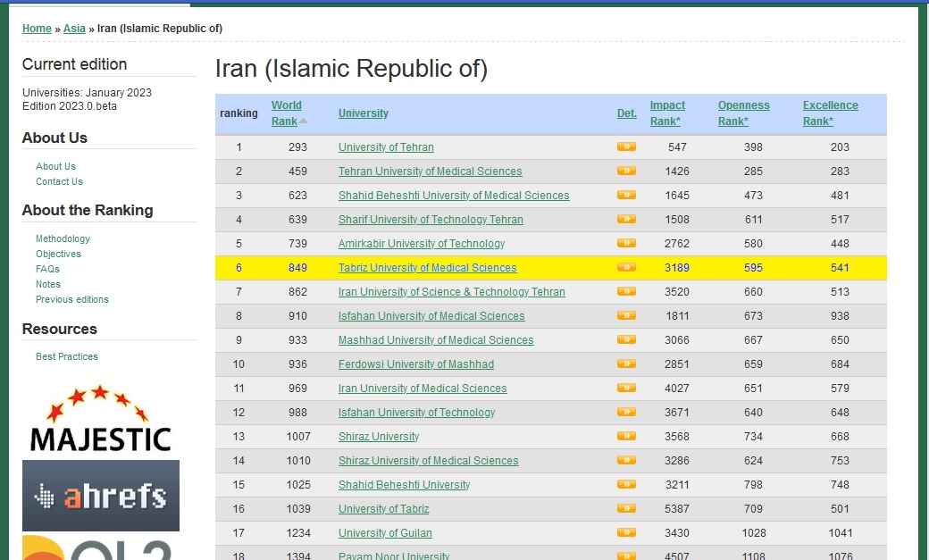Image resolution: width=929 pixels, height=560 pixels.
Task: Click details arrow for Sharif University of Technology
Action: pos(626,219)
